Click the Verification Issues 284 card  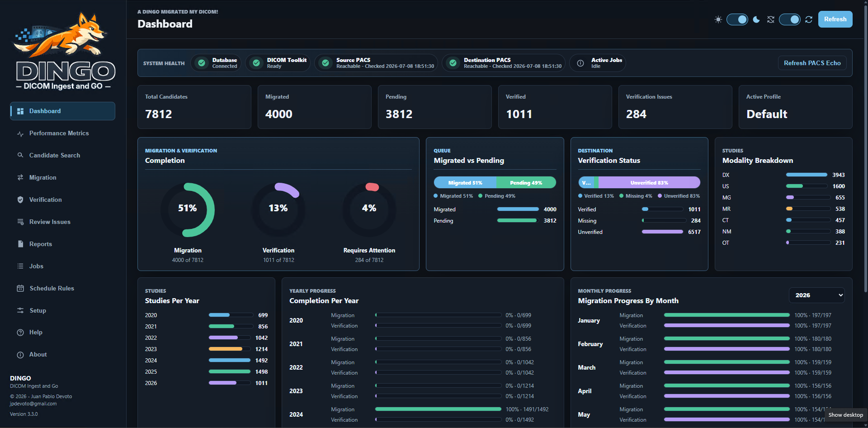675,107
